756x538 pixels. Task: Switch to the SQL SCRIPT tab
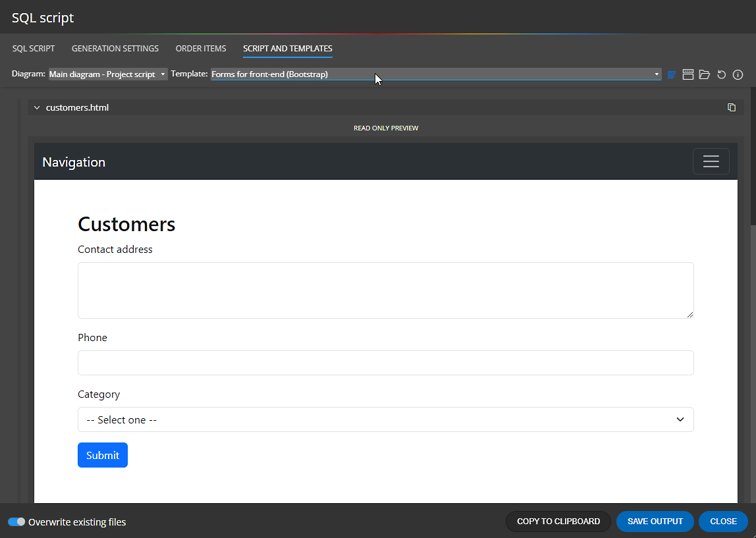tap(33, 48)
